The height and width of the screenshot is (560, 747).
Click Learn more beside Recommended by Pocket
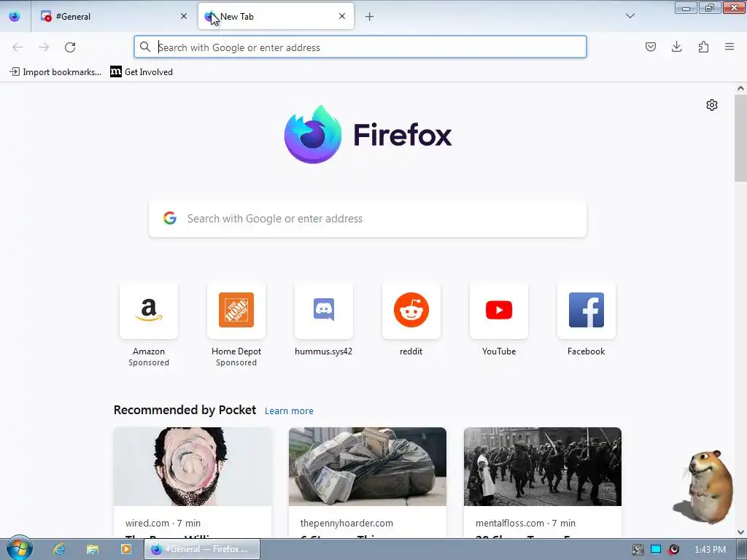click(289, 411)
